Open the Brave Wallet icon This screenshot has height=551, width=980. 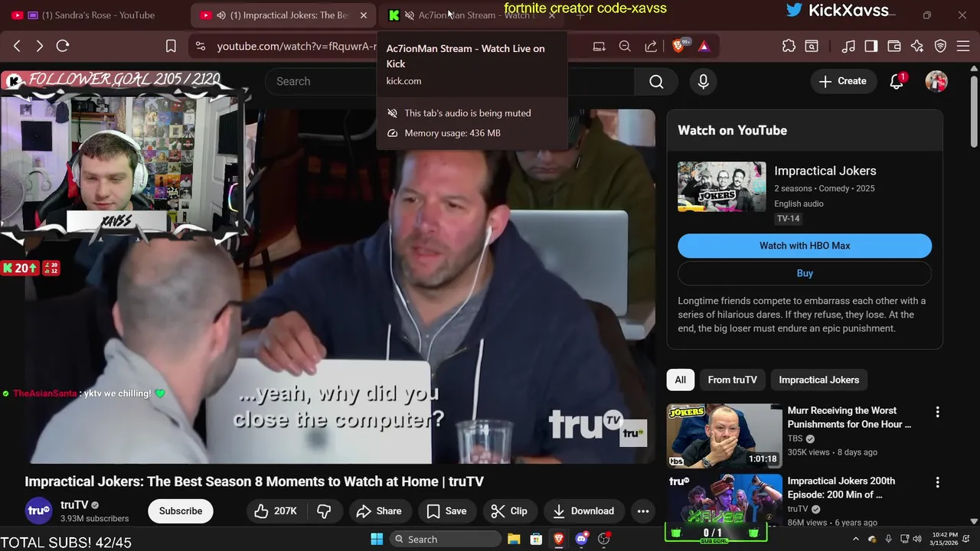(894, 46)
